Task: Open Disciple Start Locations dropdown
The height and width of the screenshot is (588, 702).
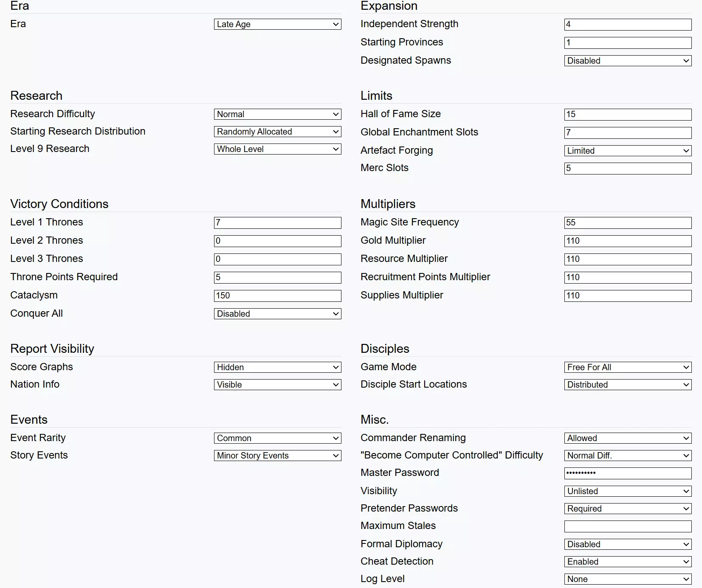Action: 628,385
